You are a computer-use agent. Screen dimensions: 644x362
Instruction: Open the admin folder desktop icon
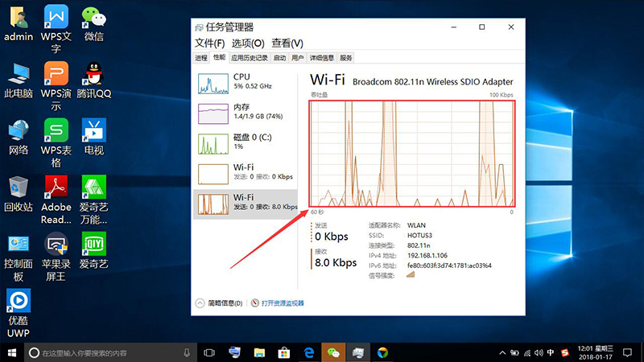[x=19, y=24]
